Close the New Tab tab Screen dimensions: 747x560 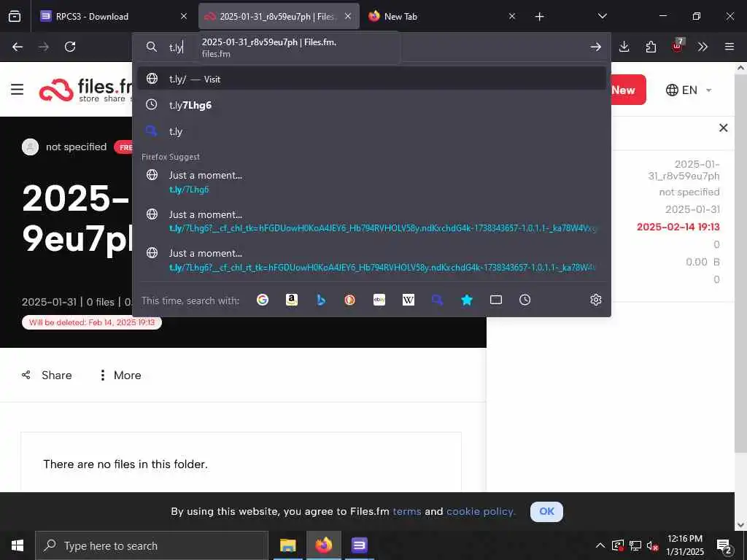pyautogui.click(x=512, y=16)
